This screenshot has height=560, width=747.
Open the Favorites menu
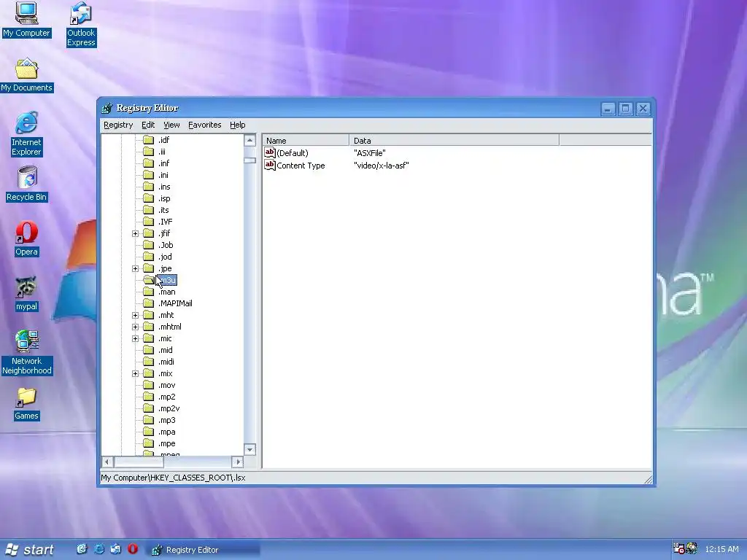205,125
